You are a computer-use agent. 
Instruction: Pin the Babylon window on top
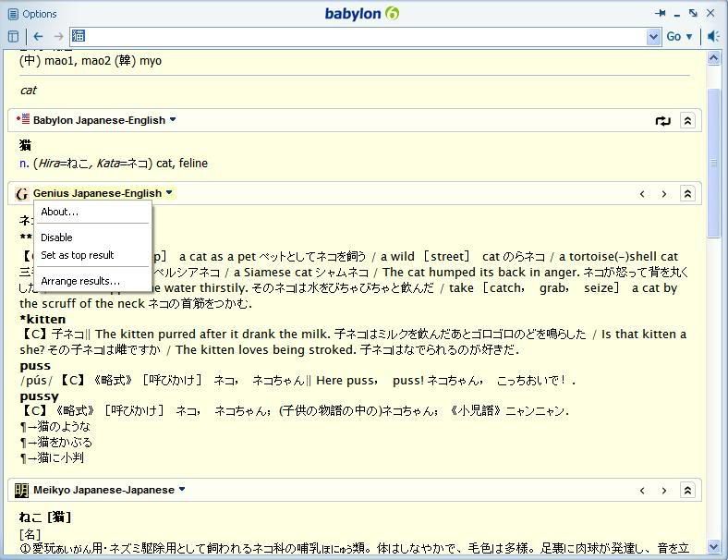(x=661, y=14)
